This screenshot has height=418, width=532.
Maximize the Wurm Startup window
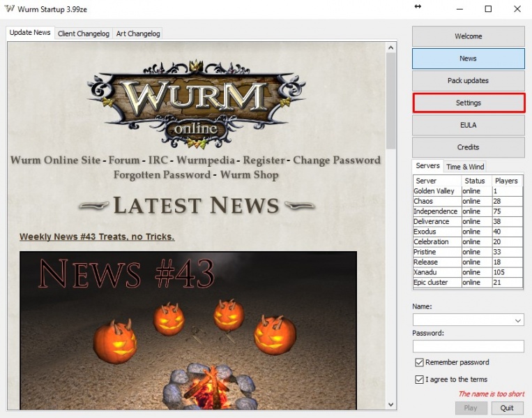488,9
